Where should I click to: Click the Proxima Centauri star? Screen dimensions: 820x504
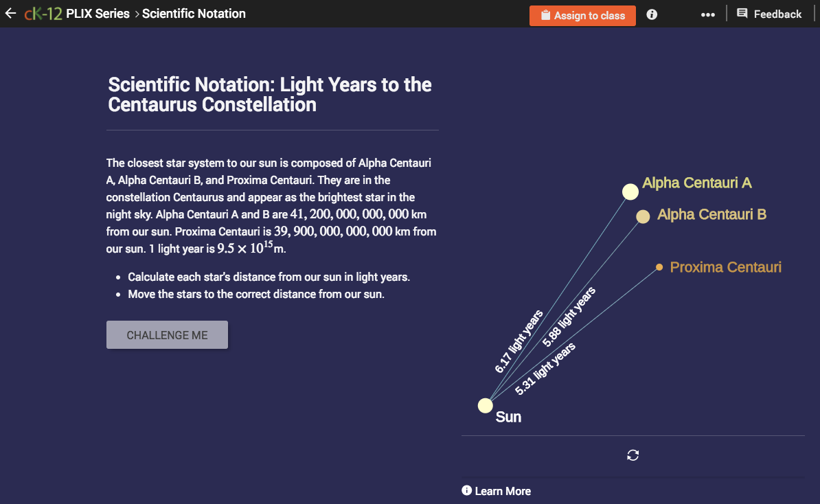pos(659,266)
